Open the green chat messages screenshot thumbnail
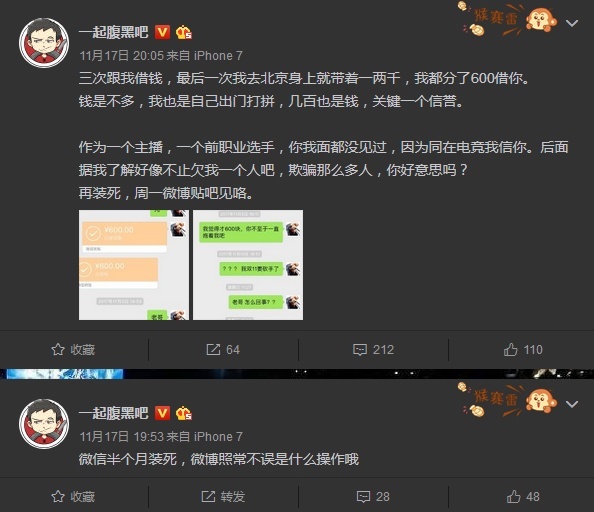This screenshot has height=512, width=594. tap(248, 265)
